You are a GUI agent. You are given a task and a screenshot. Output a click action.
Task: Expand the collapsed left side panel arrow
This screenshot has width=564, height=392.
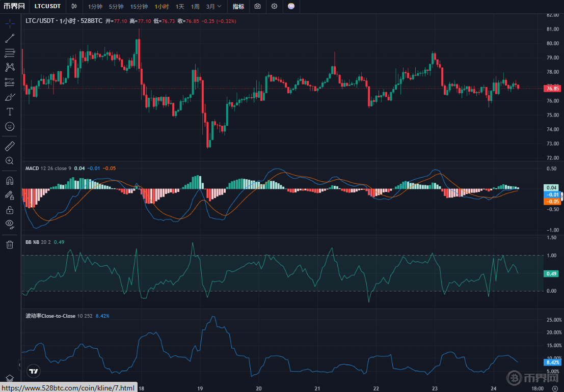[19, 365]
